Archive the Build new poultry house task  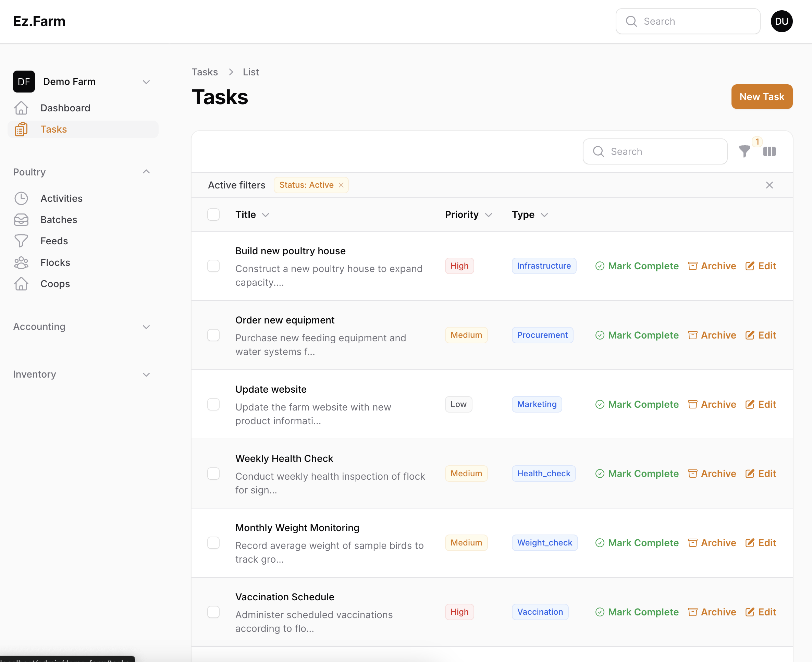[x=712, y=266]
